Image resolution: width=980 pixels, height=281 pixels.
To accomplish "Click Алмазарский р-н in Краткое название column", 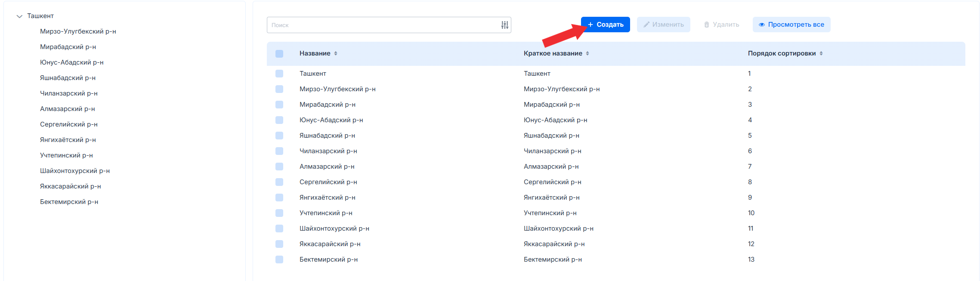I will click(551, 167).
